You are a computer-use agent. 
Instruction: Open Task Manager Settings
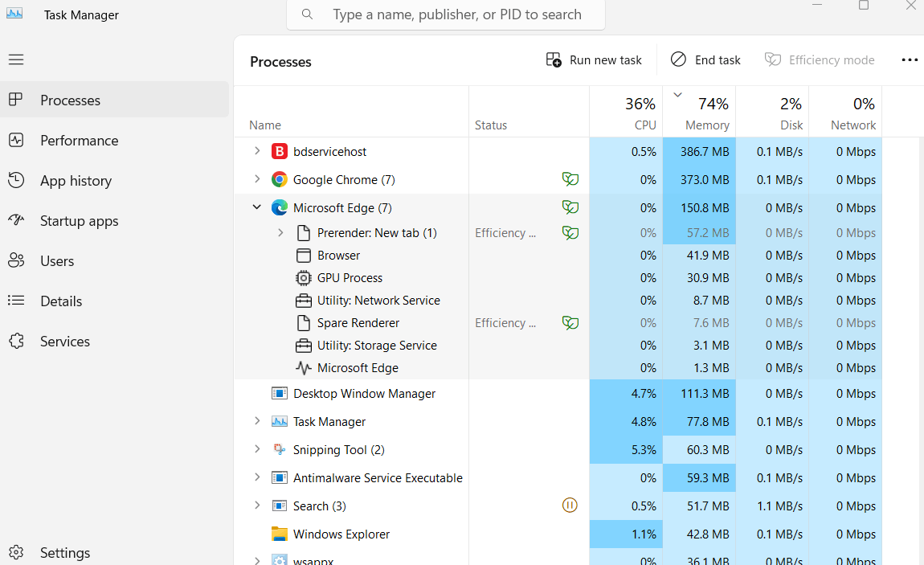(115, 553)
